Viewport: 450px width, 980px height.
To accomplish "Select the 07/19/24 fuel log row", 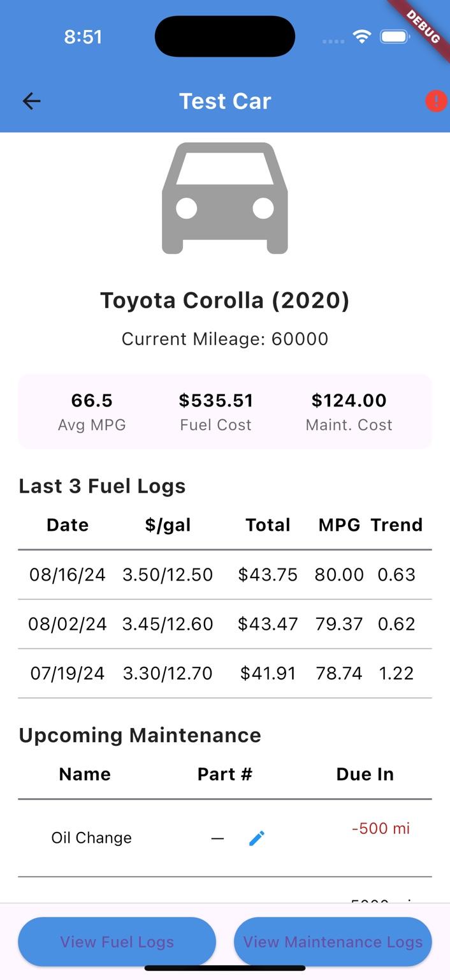I will [x=225, y=673].
